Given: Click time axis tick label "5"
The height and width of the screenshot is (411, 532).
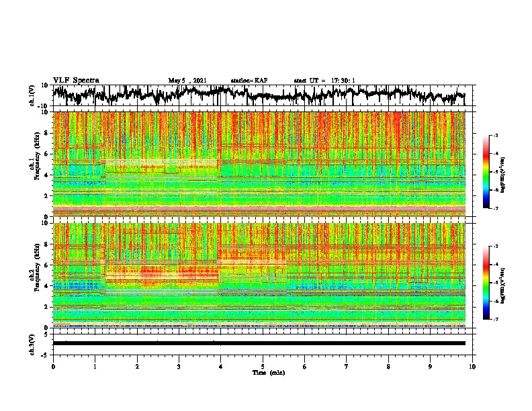Looking at the screenshot, I should point(263,367).
